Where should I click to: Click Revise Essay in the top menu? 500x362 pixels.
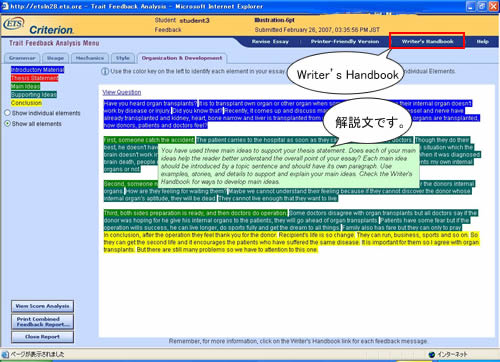point(270,42)
